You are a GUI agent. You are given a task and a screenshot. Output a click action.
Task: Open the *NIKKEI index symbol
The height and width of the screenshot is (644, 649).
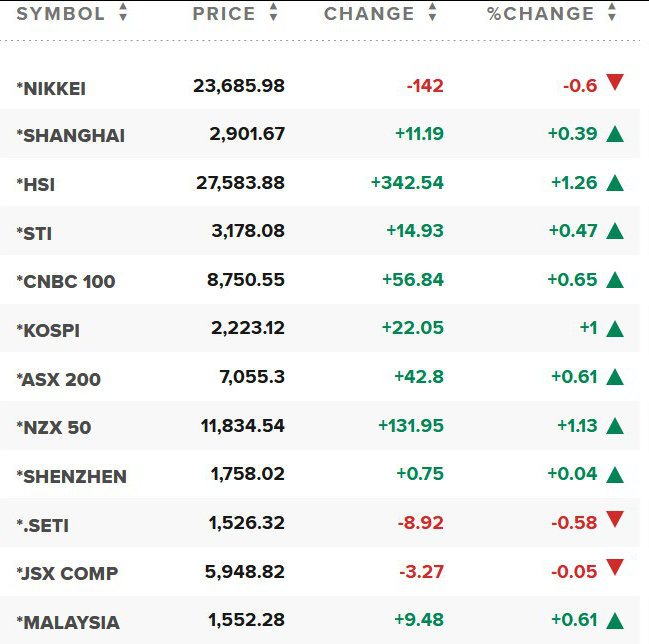[51, 89]
